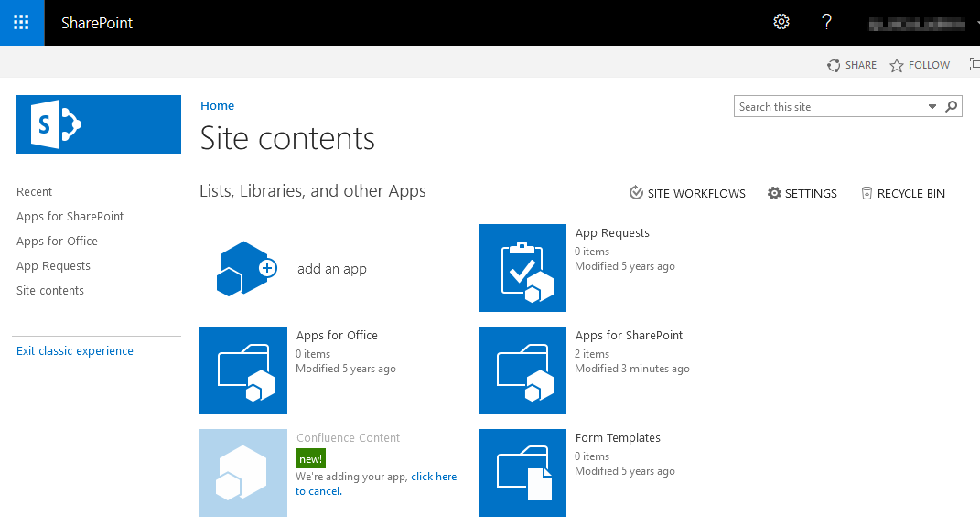This screenshot has height=526, width=980.
Task: Open the app launcher waffle icon
Action: pyautogui.click(x=22, y=23)
